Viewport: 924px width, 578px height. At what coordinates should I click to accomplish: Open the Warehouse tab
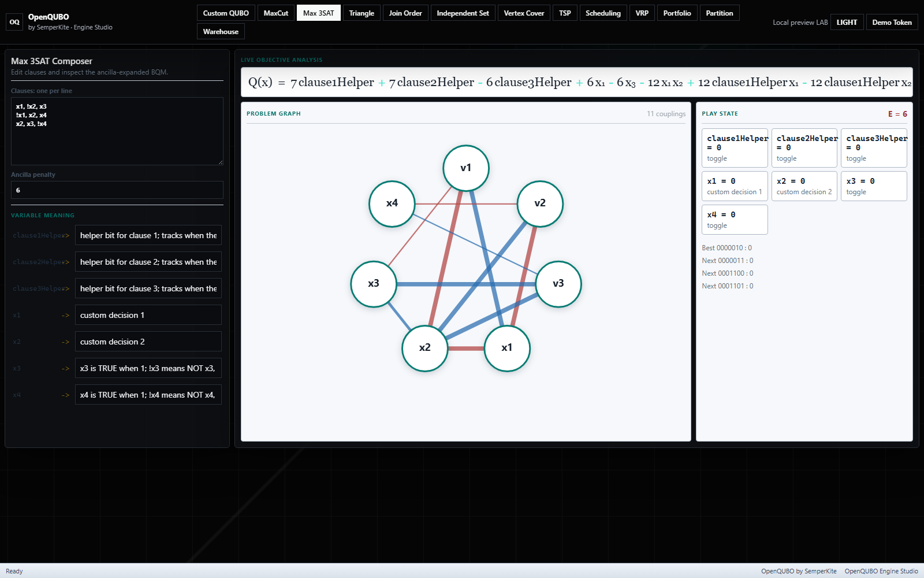pyautogui.click(x=221, y=31)
